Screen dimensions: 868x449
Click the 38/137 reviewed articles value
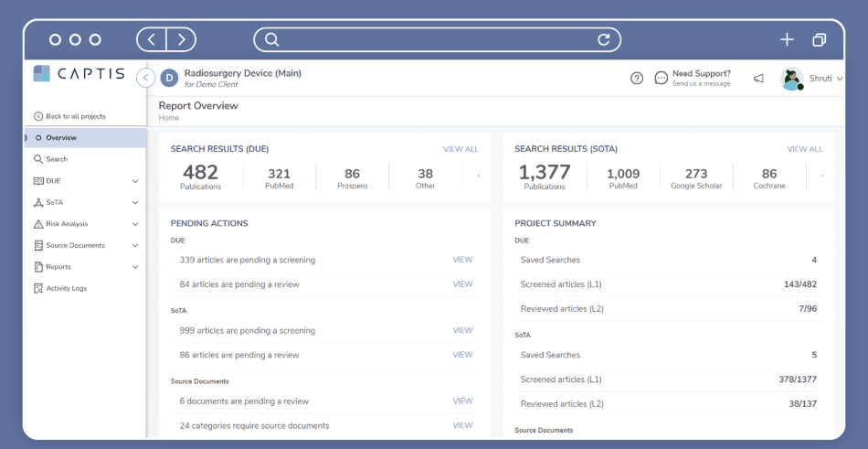tap(803, 403)
